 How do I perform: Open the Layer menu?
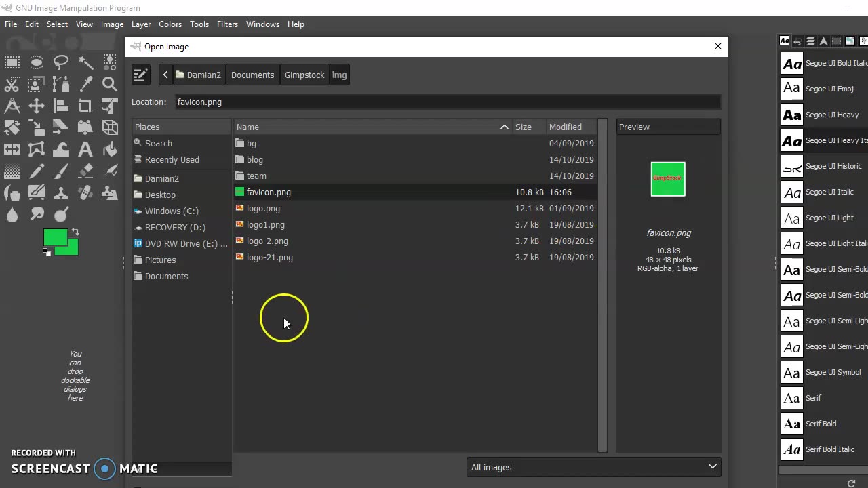tap(141, 24)
